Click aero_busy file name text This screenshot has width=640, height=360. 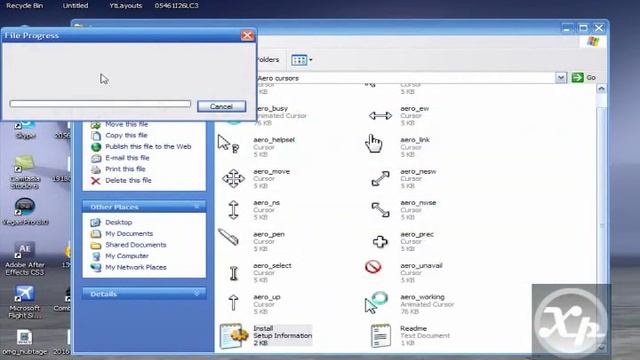pyautogui.click(x=272, y=109)
